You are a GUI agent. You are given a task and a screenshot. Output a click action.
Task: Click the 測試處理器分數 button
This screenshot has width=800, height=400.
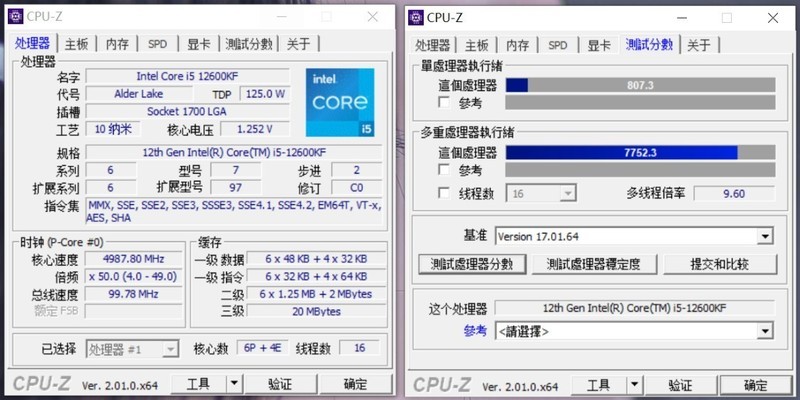click(471, 264)
